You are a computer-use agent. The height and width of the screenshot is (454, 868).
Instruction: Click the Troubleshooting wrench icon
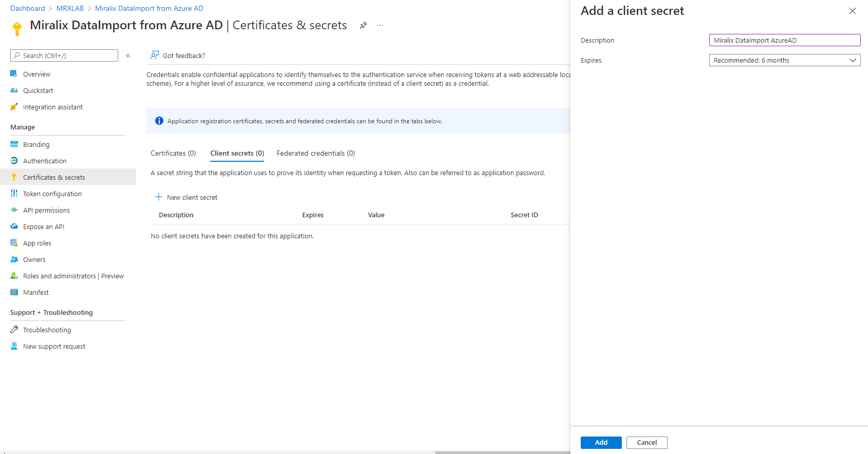point(14,330)
